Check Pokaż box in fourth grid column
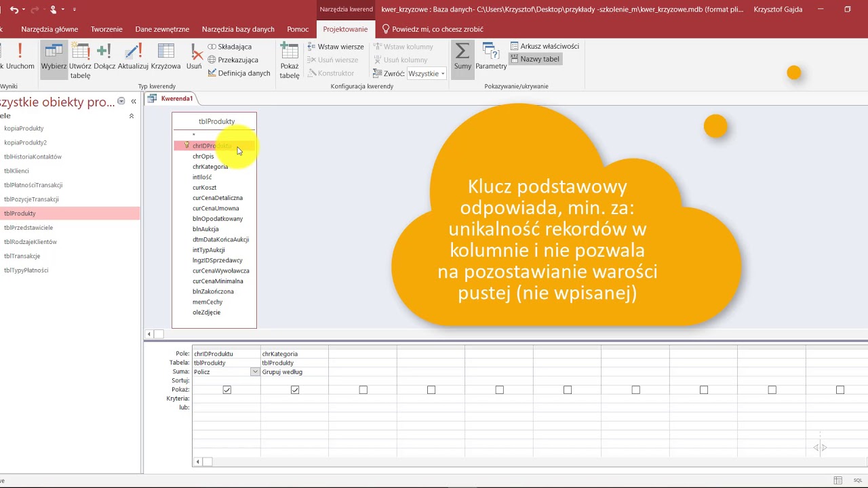Viewport: 868px width, 488px height. click(x=431, y=390)
